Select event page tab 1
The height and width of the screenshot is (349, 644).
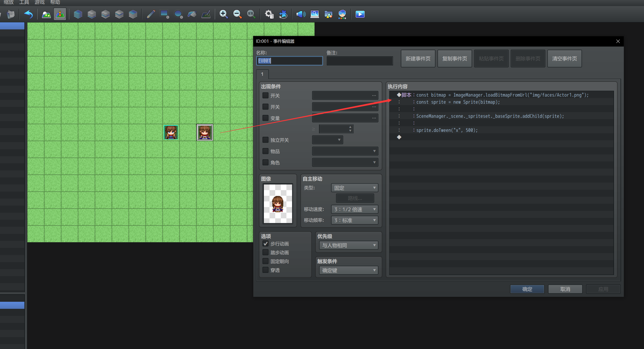pos(262,74)
